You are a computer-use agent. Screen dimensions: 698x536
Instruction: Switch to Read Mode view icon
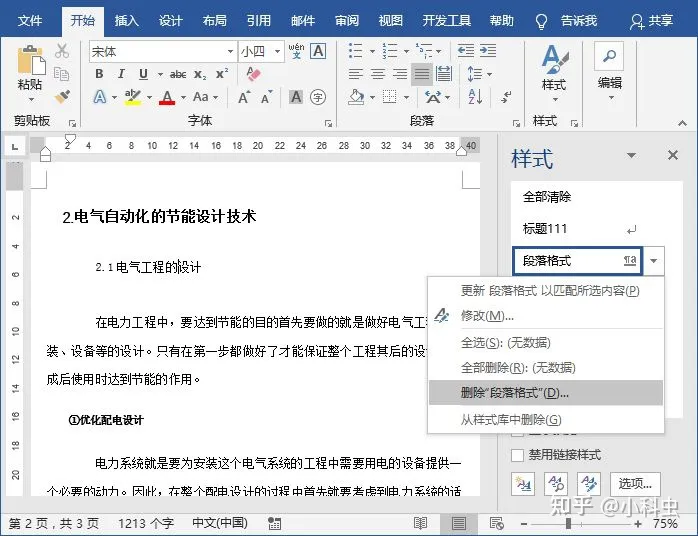point(420,523)
